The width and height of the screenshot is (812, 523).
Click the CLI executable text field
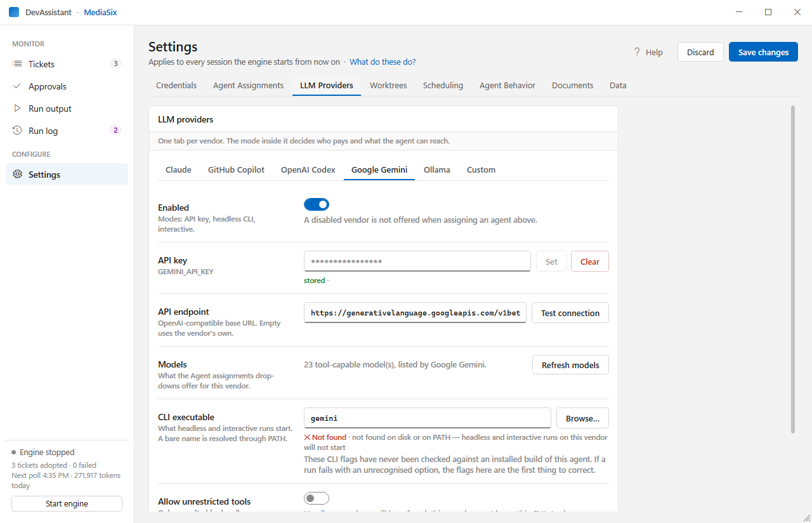(x=428, y=418)
